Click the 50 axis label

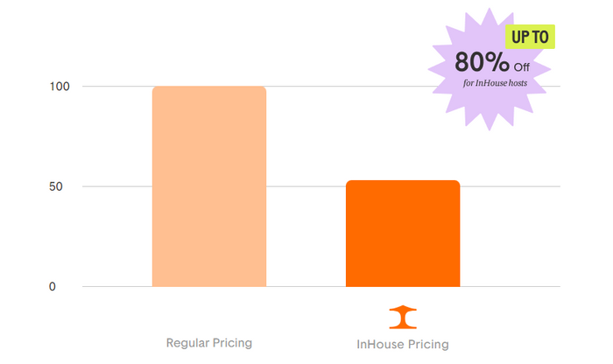click(x=56, y=186)
